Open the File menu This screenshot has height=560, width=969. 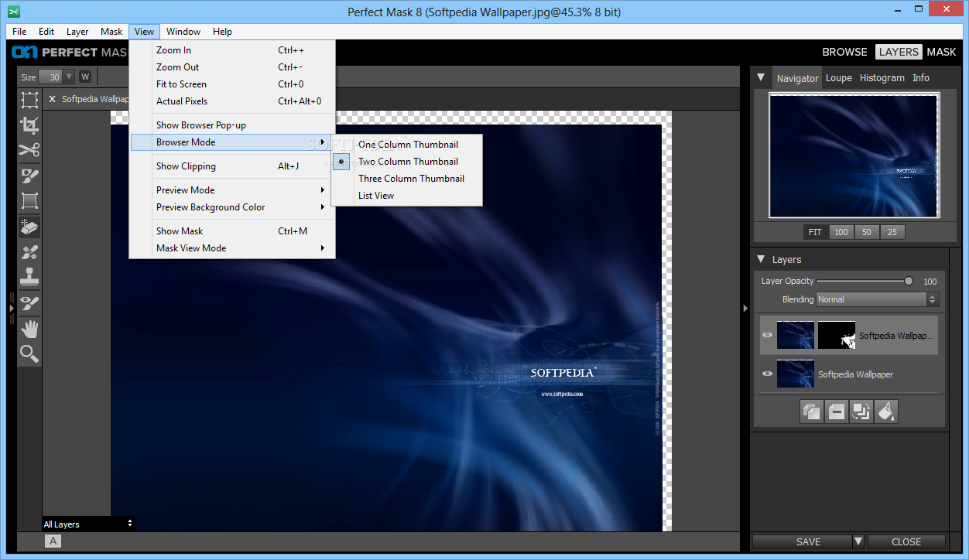pos(19,32)
